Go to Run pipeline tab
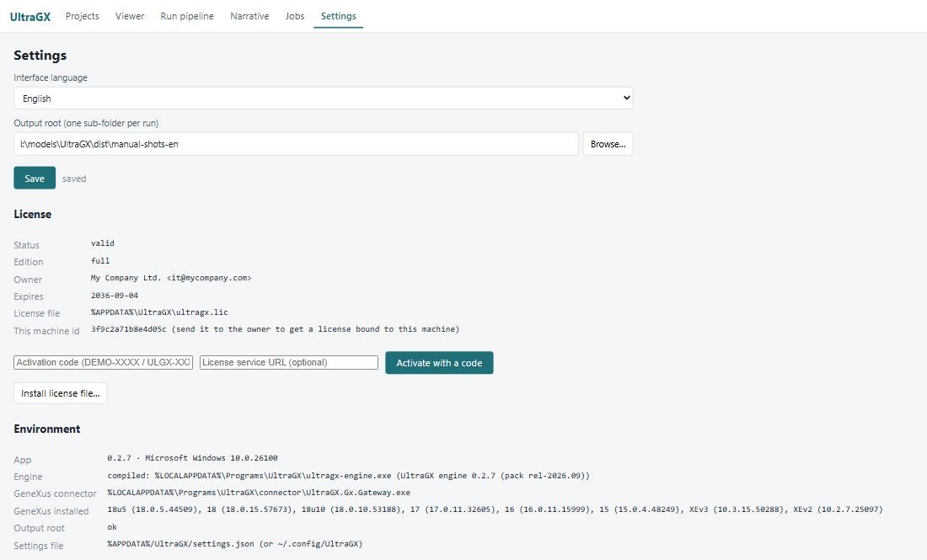This screenshot has width=927, height=560. tap(187, 16)
